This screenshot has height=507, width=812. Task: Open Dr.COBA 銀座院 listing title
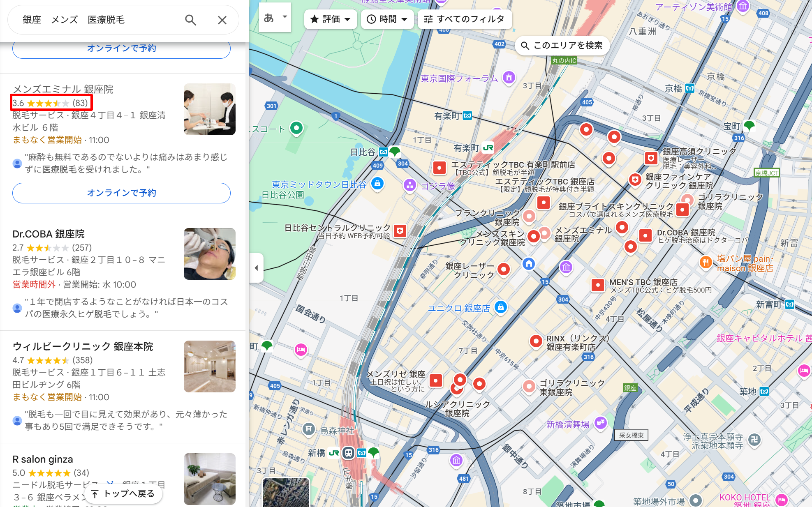tap(49, 234)
